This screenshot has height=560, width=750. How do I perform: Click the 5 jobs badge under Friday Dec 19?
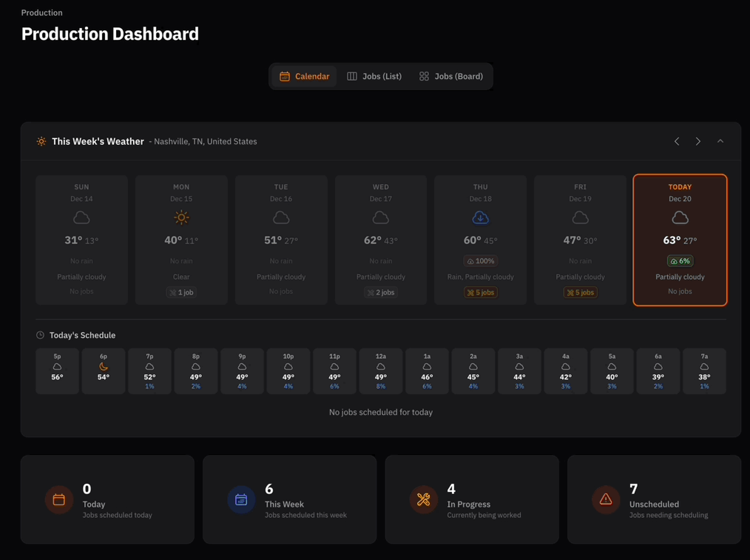coord(580,292)
